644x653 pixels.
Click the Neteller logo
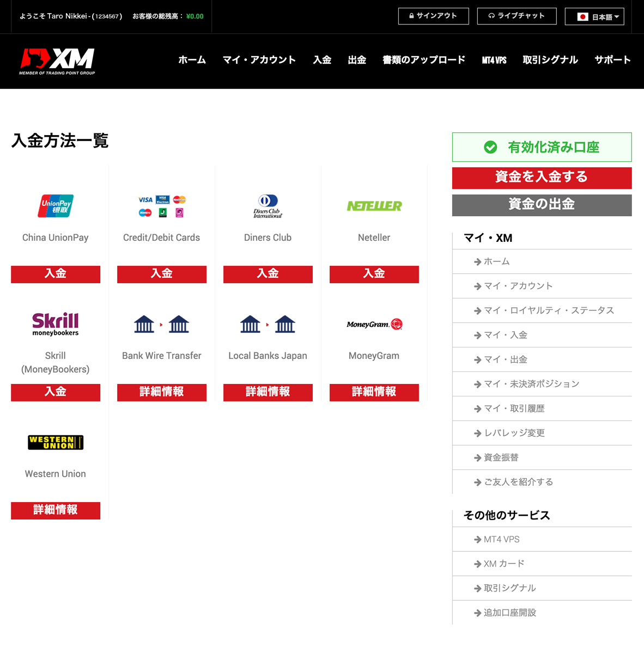pos(374,206)
